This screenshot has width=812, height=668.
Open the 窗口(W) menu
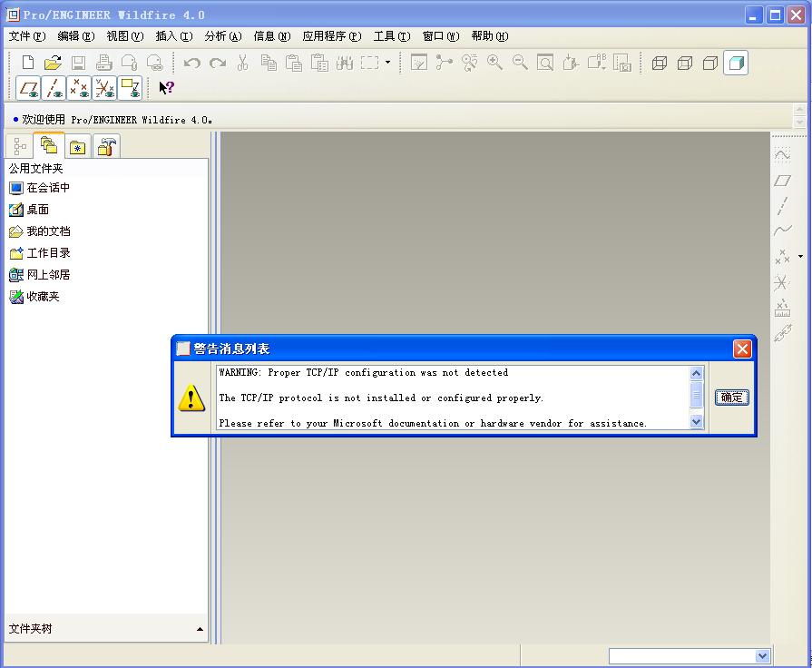[x=441, y=36]
